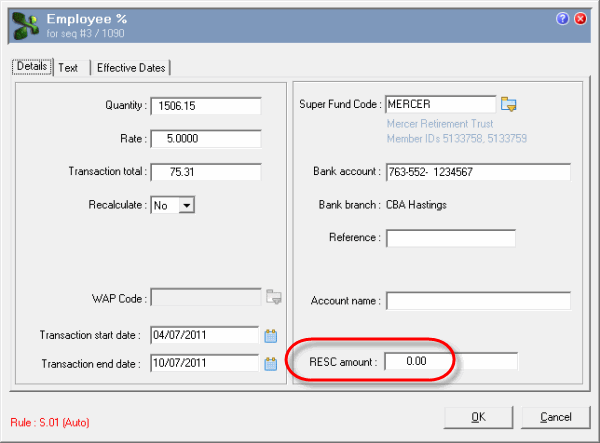Select the Reference text box
Screen dimensions: 600x443
[x=450, y=238]
